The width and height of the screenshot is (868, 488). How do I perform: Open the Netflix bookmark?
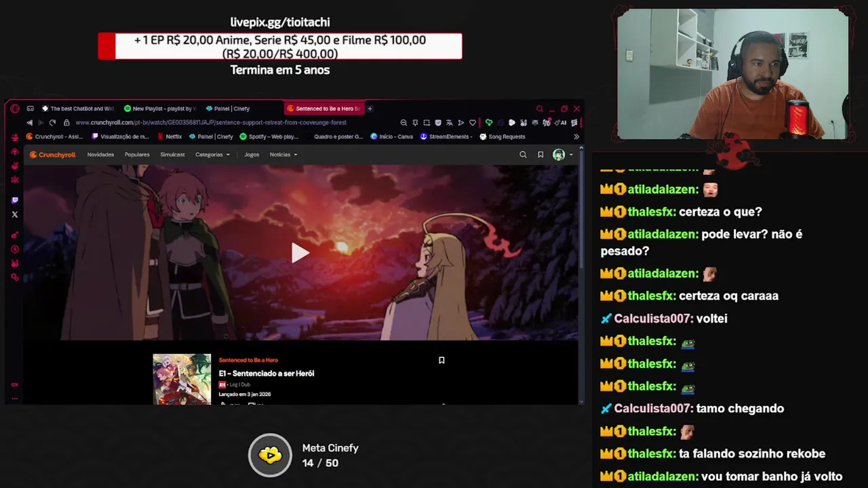coord(170,137)
